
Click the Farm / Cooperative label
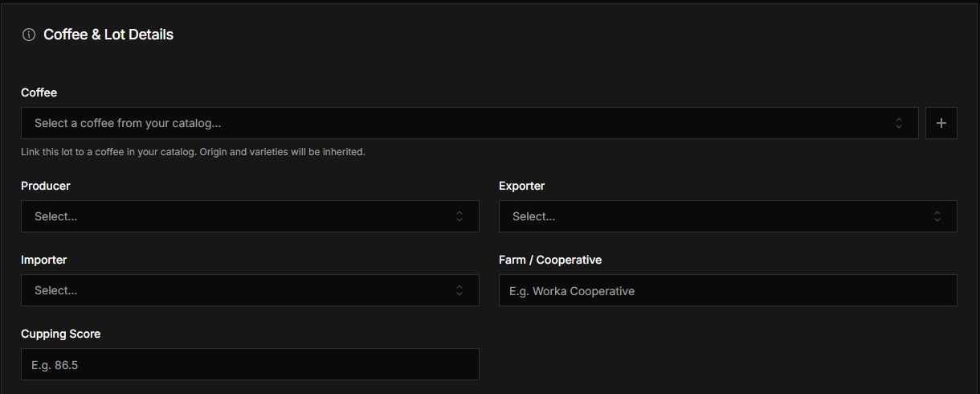(550, 260)
